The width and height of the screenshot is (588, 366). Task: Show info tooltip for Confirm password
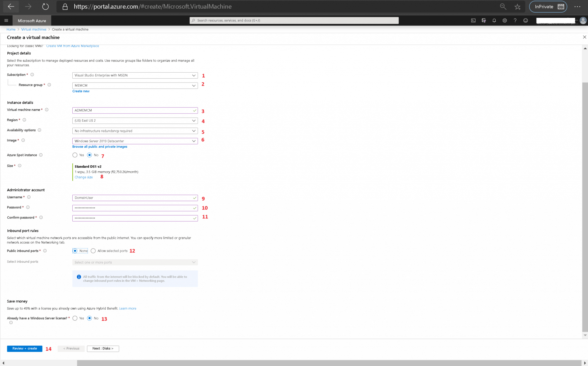pos(41,218)
